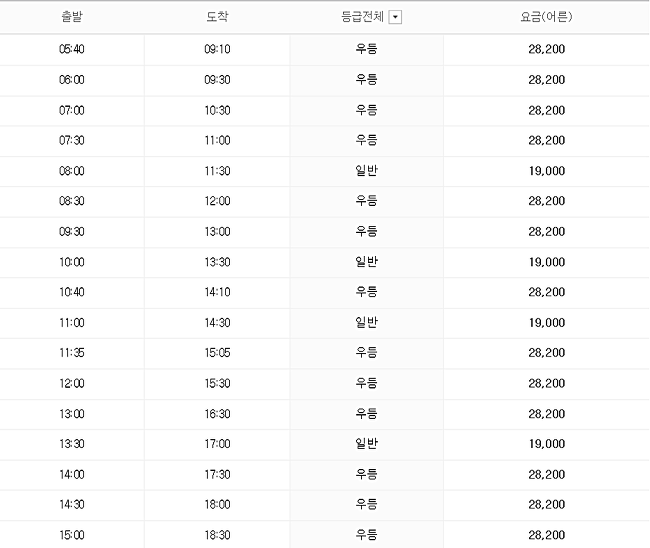Viewport: 650px width, 548px height.
Task: Select the 05:40 departure row
Action: point(325,49)
